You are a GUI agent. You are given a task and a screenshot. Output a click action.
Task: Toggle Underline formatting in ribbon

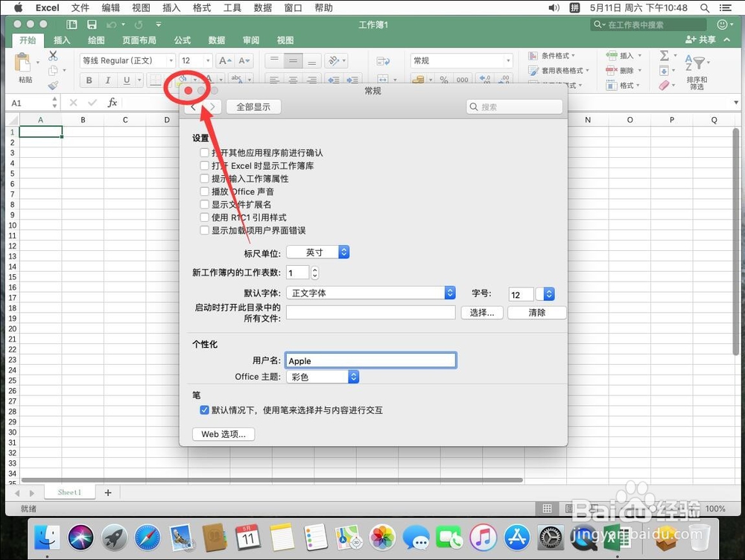pyautogui.click(x=127, y=80)
